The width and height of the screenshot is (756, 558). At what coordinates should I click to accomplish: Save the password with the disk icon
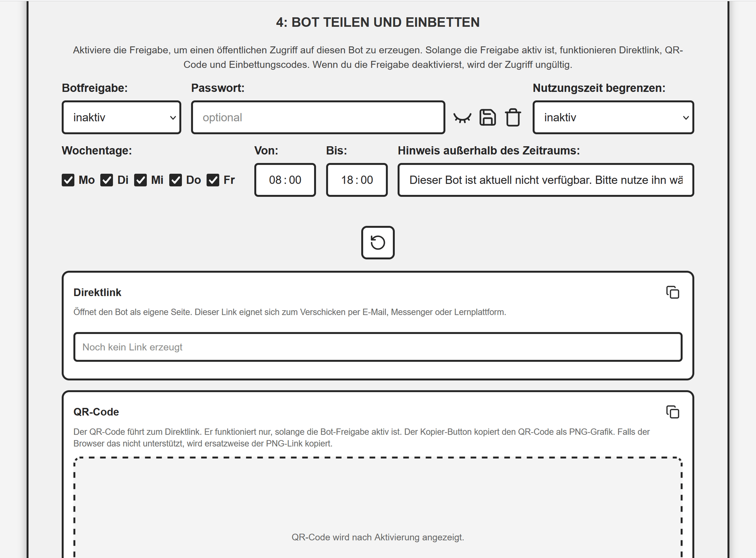click(x=488, y=118)
